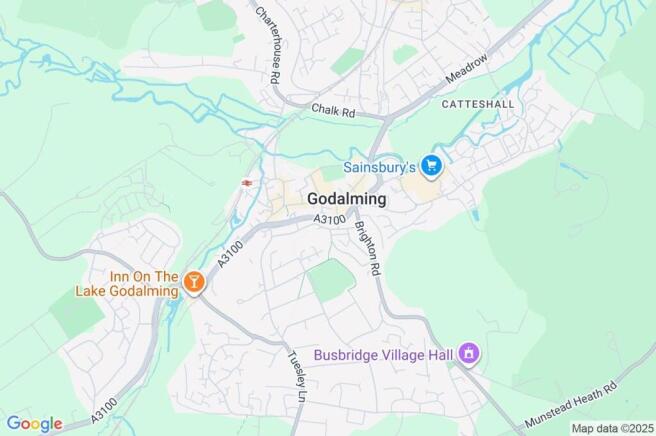Viewport: 656px width, 436px height.
Task: Select the Inn On The Lake cocktail marker
Action: click(193, 283)
